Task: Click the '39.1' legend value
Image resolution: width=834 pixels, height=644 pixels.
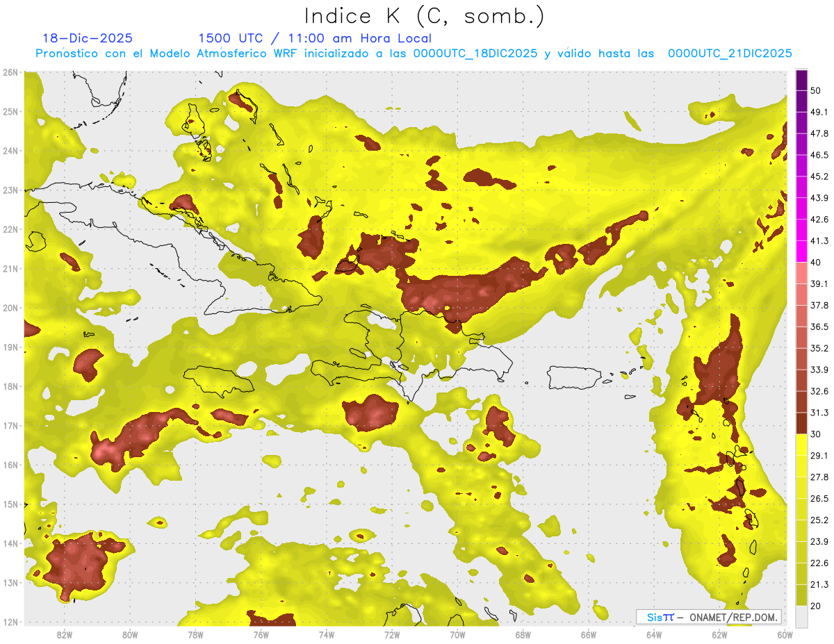Action: (819, 283)
